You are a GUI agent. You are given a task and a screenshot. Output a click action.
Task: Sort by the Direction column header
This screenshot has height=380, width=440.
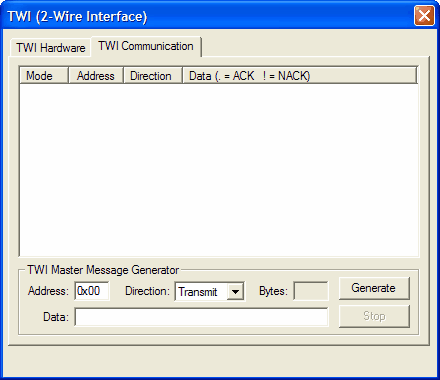153,76
